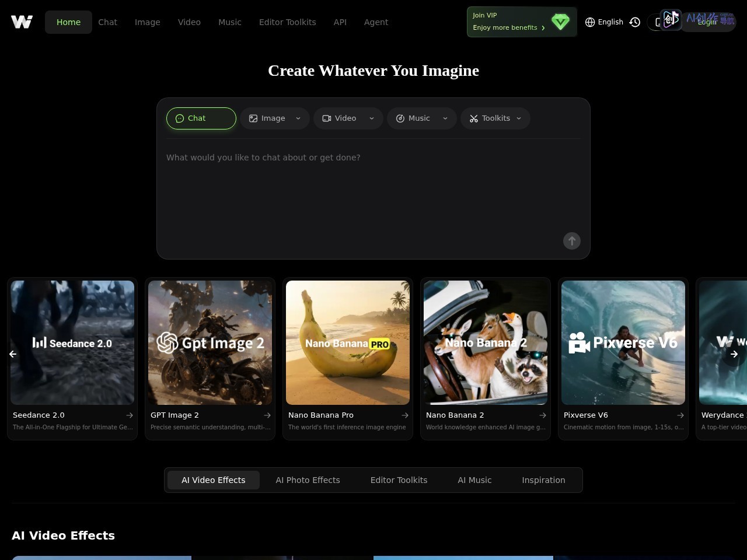Screen dimensions: 747x560
Task: Open the Agent nav link
Action: 376,22
